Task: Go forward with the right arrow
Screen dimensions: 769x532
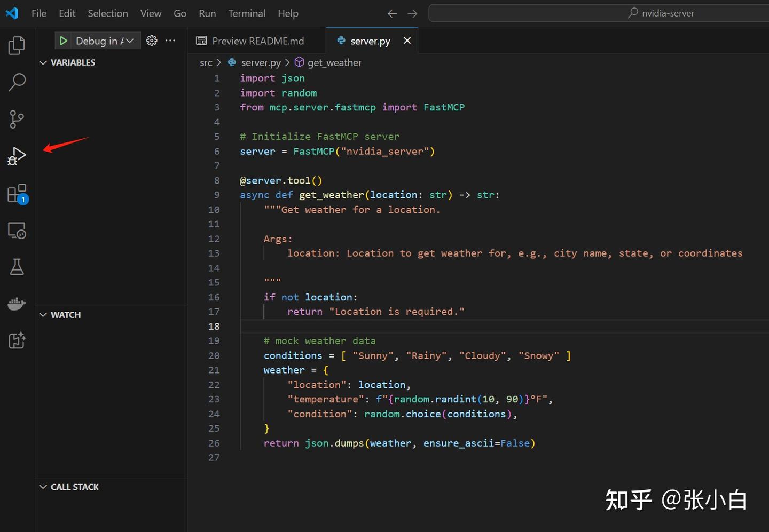Action: [x=412, y=13]
